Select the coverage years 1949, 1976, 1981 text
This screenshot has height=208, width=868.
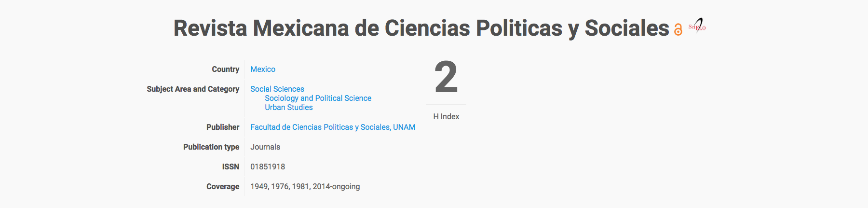tap(280, 186)
